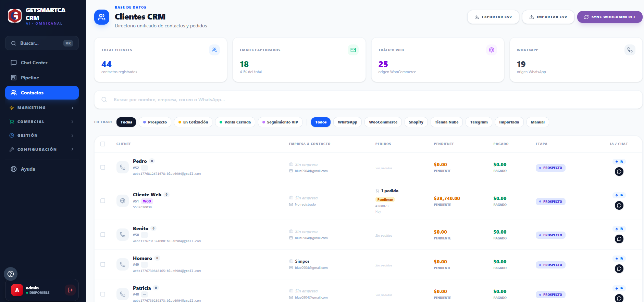Screen dimensions: 644x302
Task: Check the Benito row checkbox
Action: pyautogui.click(x=103, y=235)
